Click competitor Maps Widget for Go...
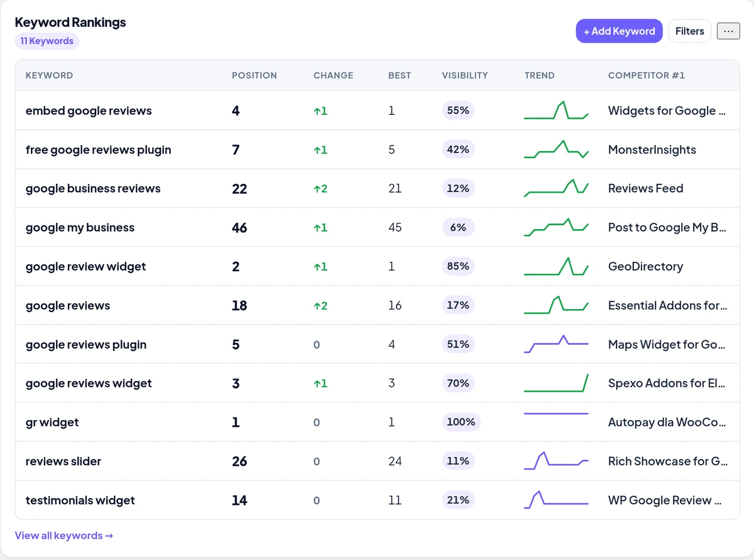The image size is (754, 560). 667,344
